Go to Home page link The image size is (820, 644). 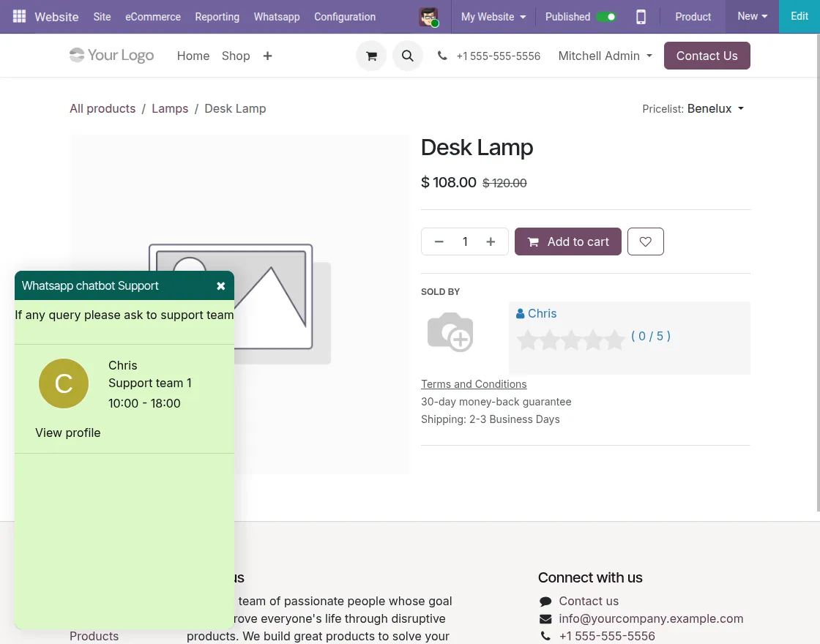click(193, 56)
